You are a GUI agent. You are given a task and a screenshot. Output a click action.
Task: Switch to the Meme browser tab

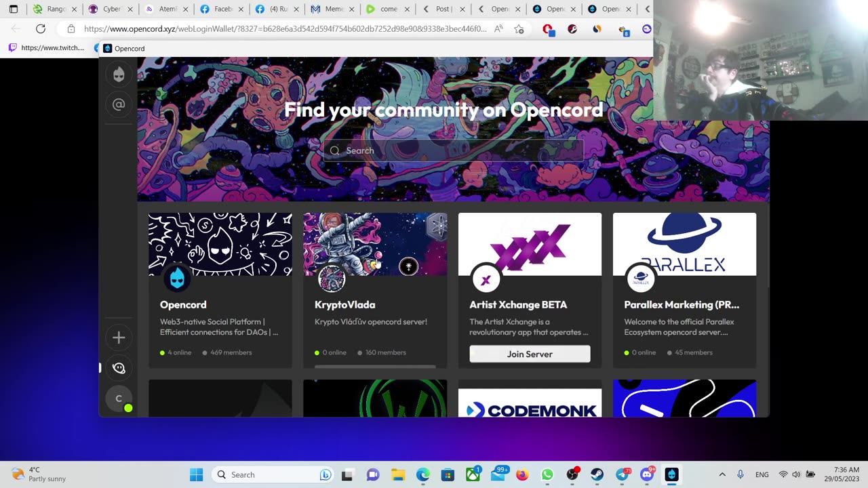point(333,9)
